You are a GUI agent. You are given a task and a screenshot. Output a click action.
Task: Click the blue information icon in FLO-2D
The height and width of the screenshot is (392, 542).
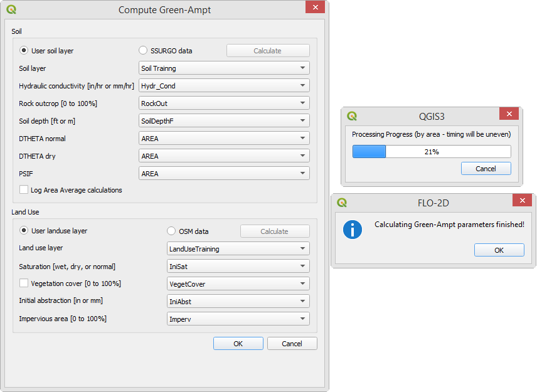353,229
